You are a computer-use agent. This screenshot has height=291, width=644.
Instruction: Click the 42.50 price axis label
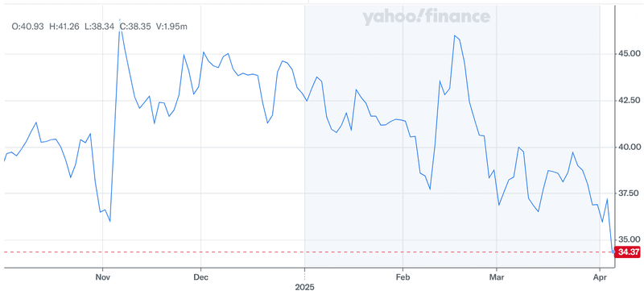pyautogui.click(x=628, y=100)
